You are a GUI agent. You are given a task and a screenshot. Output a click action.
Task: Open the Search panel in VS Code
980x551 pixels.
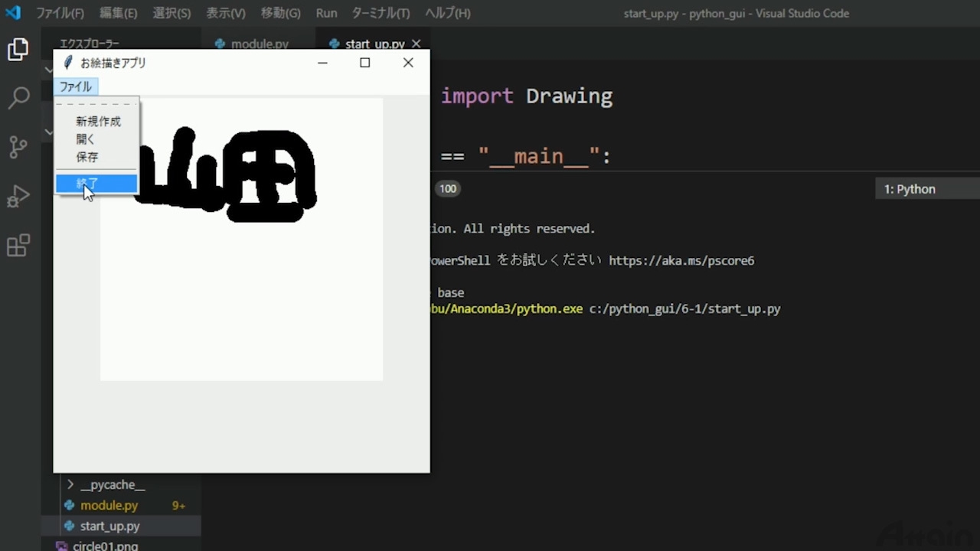click(x=18, y=98)
